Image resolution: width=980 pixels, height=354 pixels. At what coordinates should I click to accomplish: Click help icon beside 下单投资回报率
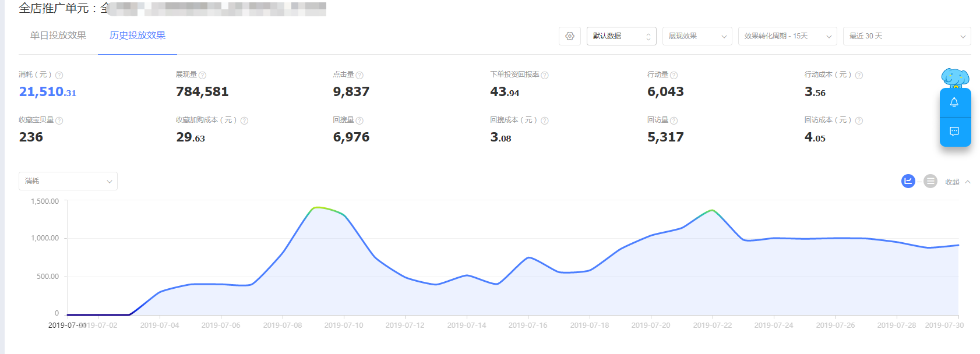coord(545,75)
